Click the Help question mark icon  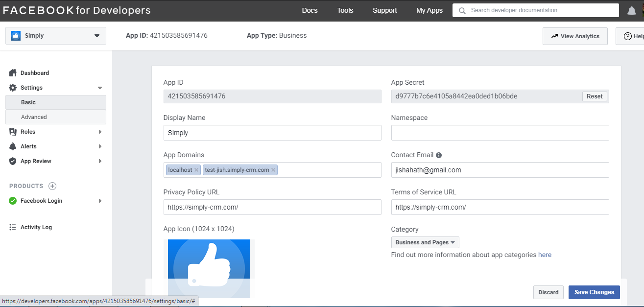[x=627, y=36]
